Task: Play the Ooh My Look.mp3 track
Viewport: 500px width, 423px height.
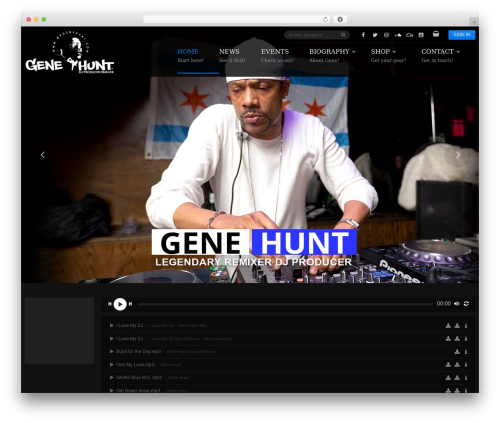Action: click(112, 365)
